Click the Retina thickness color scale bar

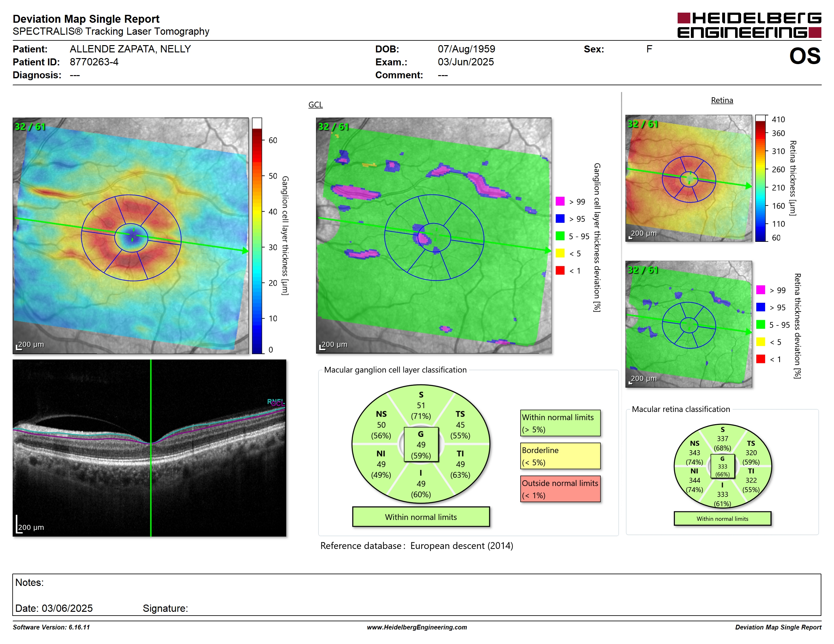[x=760, y=178]
